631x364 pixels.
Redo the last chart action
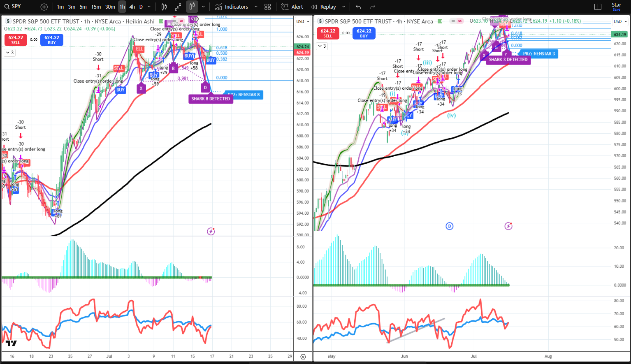pyautogui.click(x=373, y=7)
